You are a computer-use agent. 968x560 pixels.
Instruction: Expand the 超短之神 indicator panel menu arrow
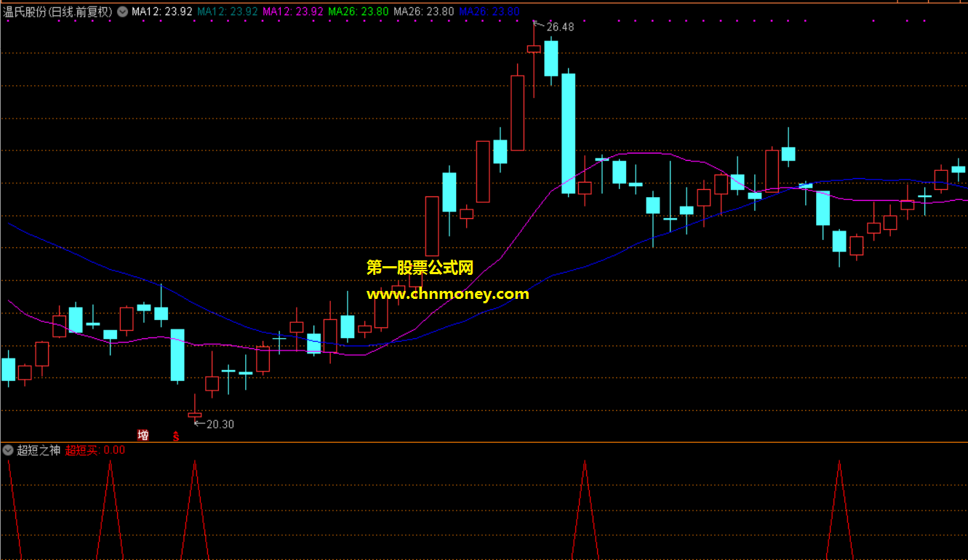[8, 450]
